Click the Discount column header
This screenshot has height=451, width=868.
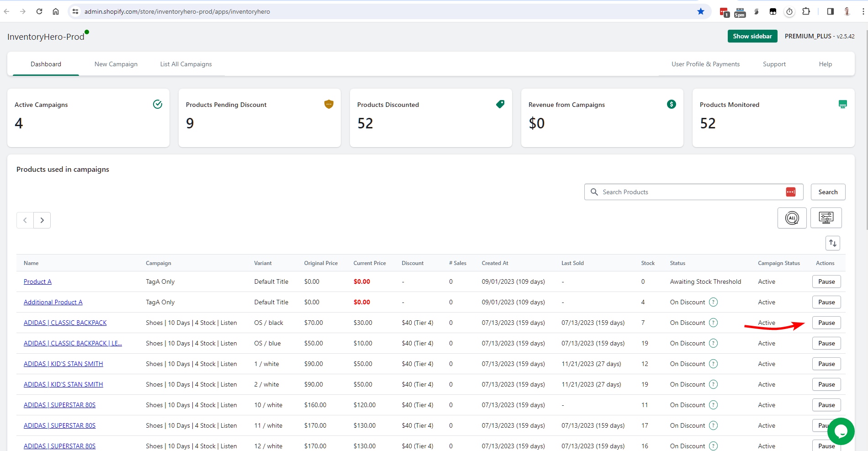tap(413, 263)
